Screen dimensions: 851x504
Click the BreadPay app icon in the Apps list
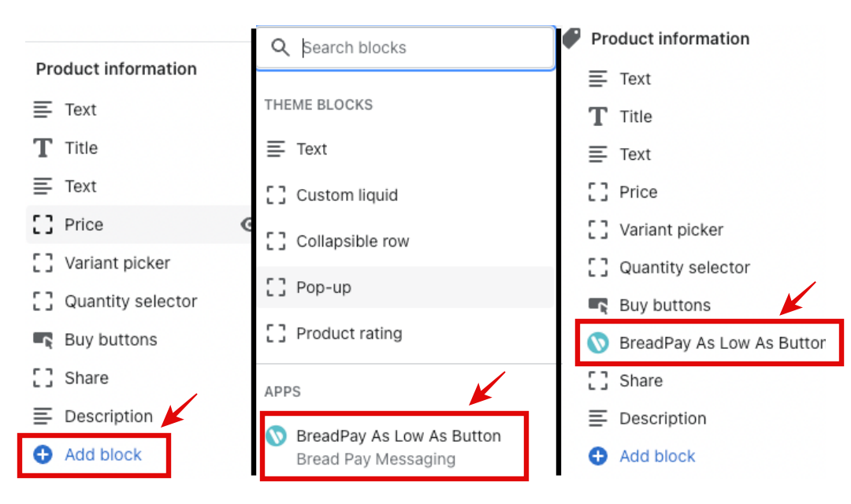click(x=276, y=435)
